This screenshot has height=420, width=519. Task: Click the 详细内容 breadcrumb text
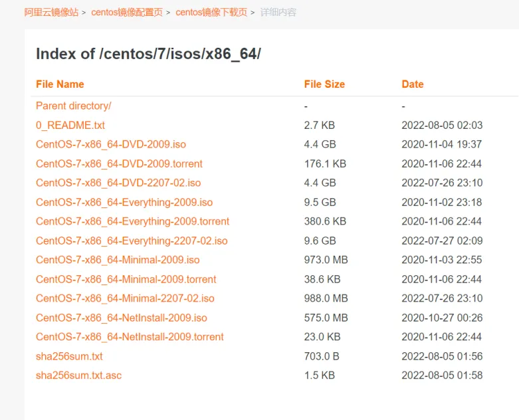coord(278,12)
